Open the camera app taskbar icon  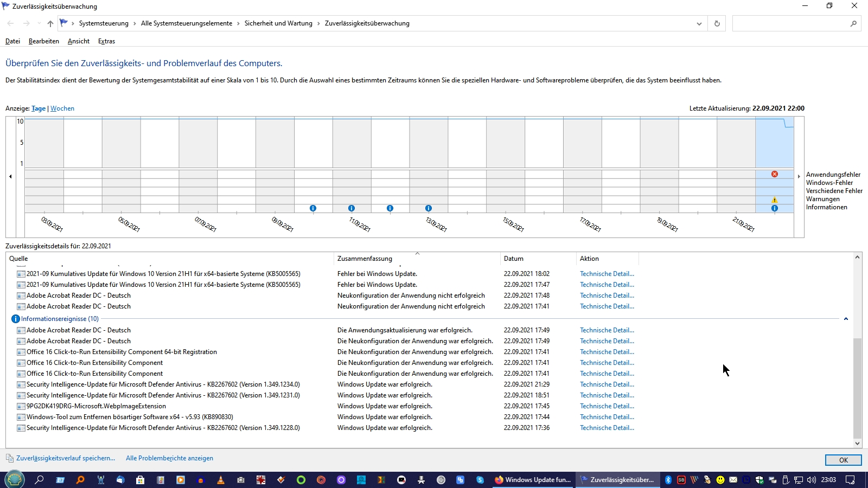(241, 480)
